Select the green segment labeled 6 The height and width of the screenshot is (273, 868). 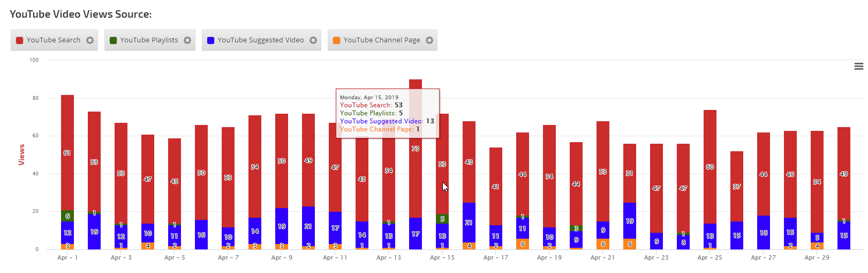click(x=67, y=216)
